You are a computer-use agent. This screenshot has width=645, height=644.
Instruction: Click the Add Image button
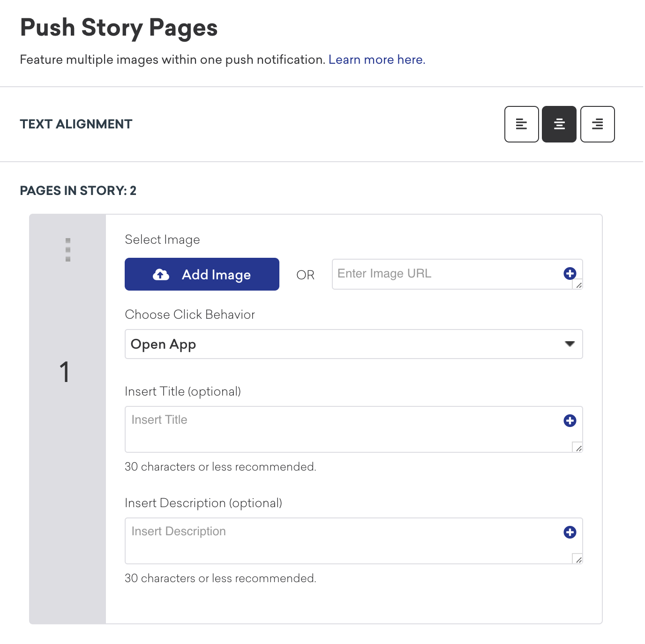pyautogui.click(x=202, y=274)
